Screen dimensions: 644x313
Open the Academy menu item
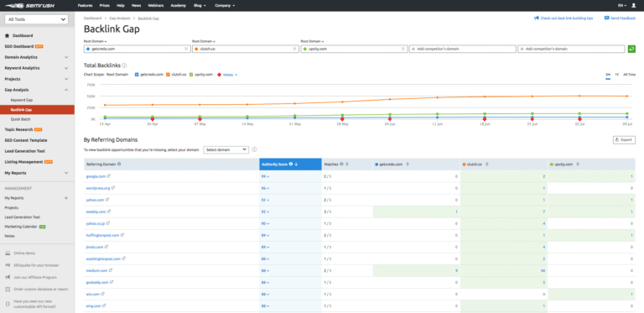click(179, 6)
